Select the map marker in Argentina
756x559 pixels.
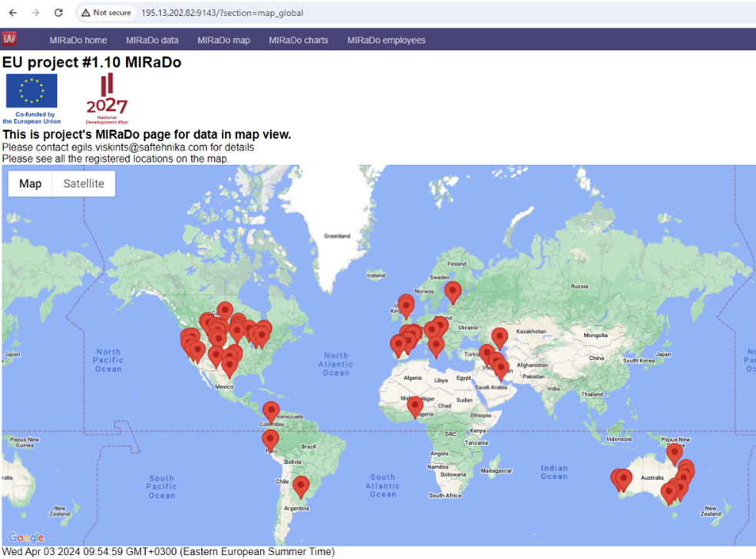click(x=301, y=487)
